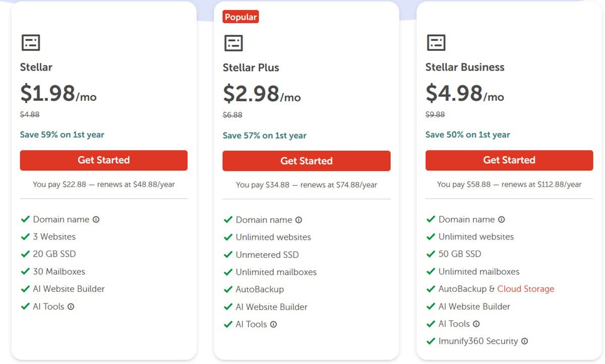The width and height of the screenshot is (605, 364).
Task: Click the checkmark next to Unmetered SSD
Action: pos(228,255)
